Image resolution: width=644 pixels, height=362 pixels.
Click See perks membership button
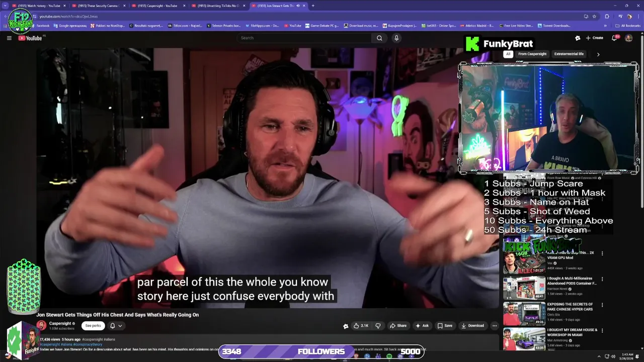tap(93, 325)
